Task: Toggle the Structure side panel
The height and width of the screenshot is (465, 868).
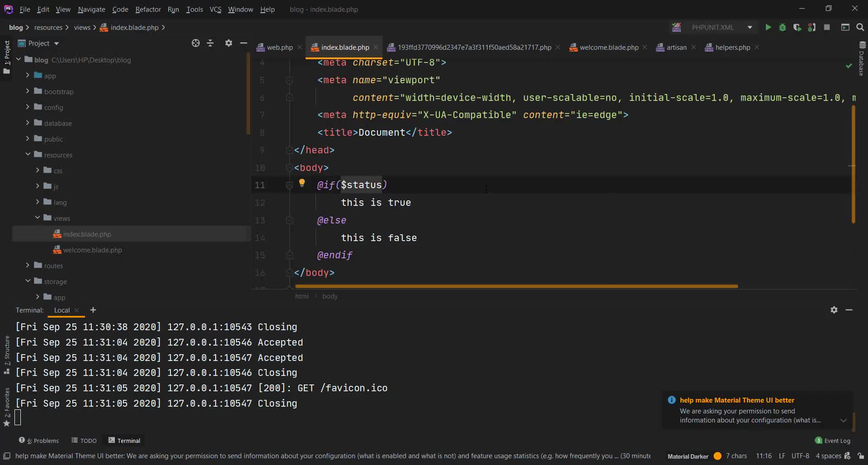Action: [7, 354]
